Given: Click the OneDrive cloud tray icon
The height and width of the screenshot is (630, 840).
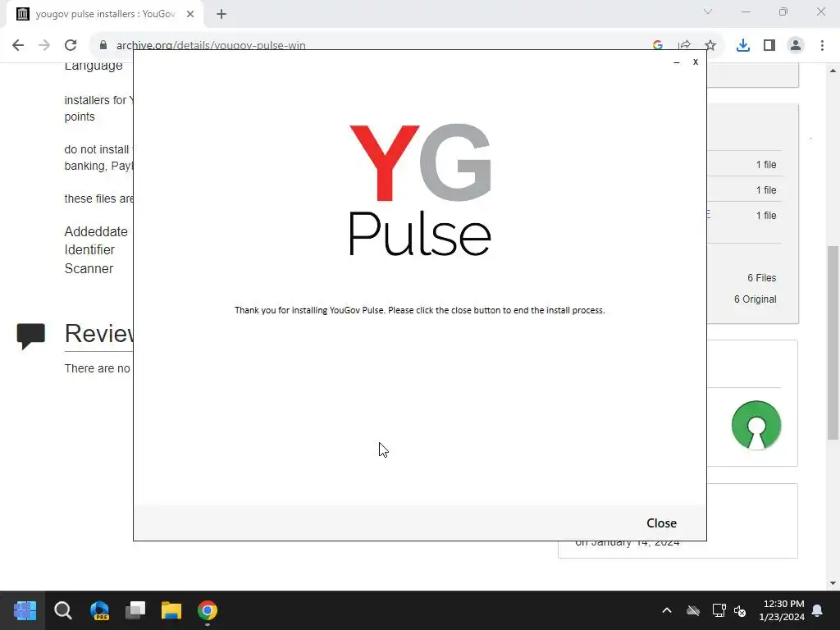Looking at the screenshot, I should pyautogui.click(x=693, y=610).
